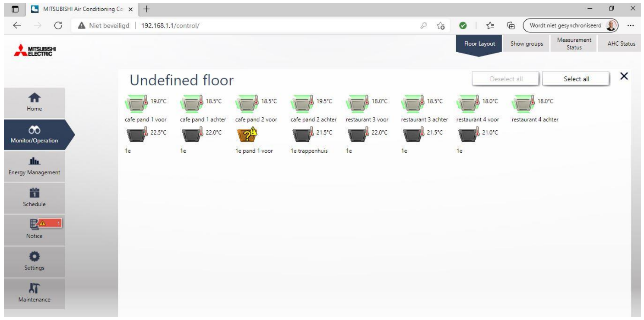This screenshot has width=644, height=320.
Task: Open the AHC Status tab
Action: click(x=620, y=44)
